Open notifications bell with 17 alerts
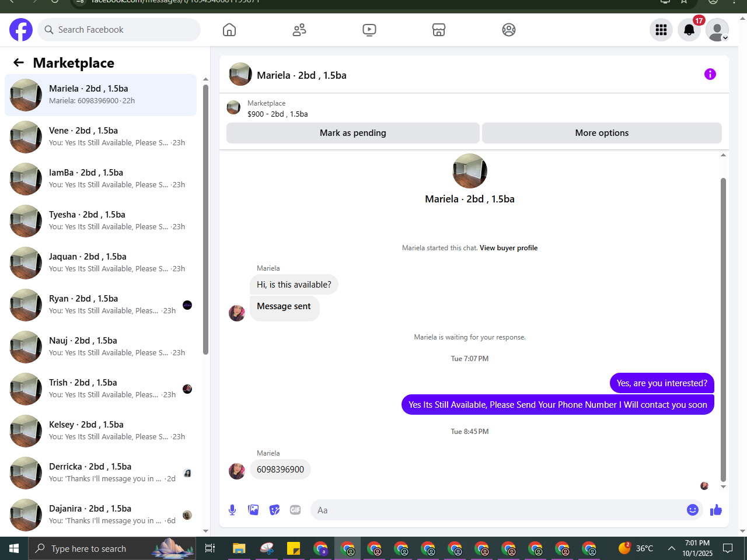Screen dimensions: 747x560 click(x=689, y=30)
